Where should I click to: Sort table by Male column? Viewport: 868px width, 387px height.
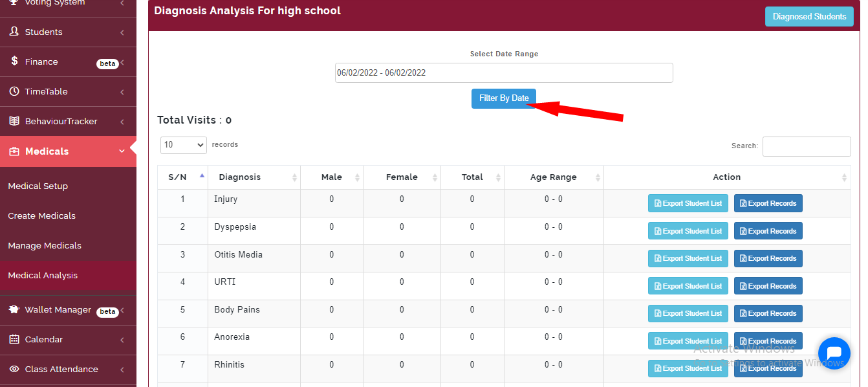pos(332,177)
